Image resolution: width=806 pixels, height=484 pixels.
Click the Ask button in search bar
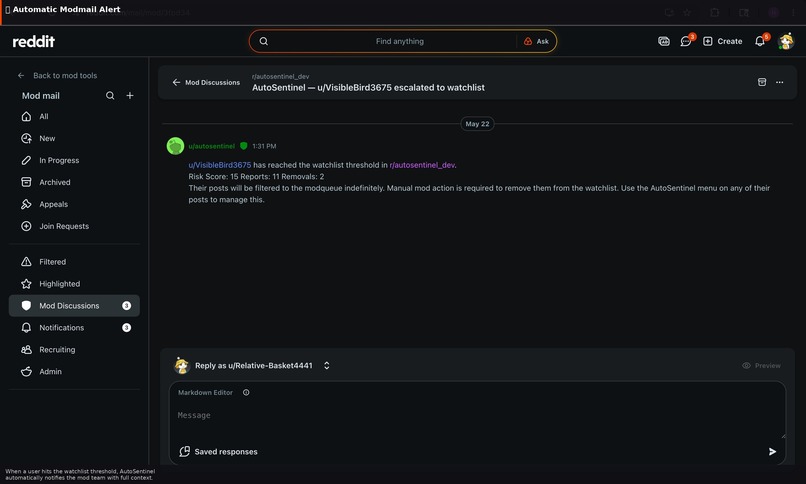536,41
